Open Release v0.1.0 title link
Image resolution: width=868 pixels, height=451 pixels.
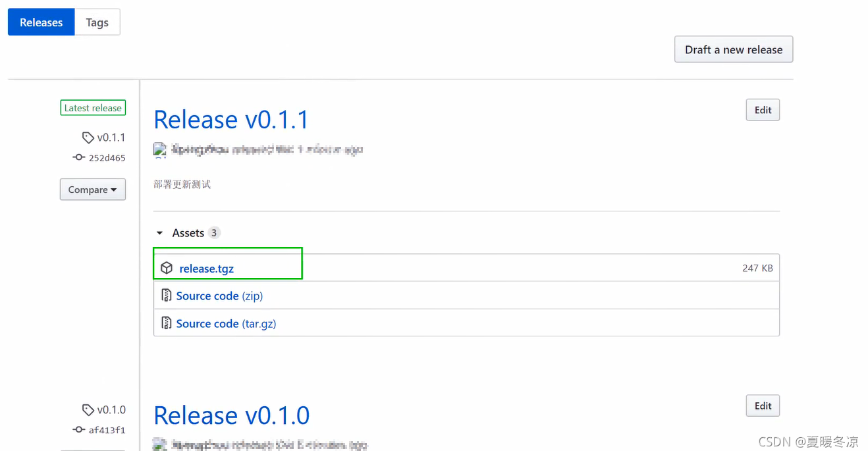(x=231, y=415)
